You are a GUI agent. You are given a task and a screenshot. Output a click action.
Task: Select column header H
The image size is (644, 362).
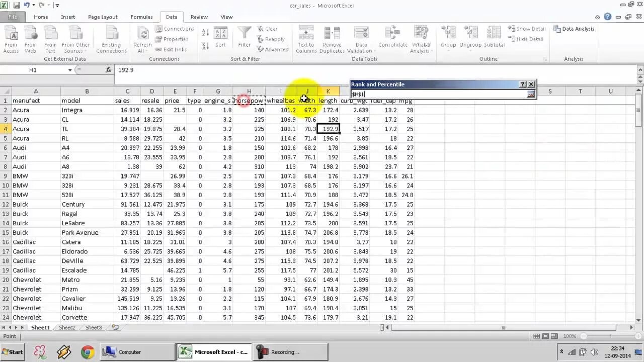pos(249,91)
